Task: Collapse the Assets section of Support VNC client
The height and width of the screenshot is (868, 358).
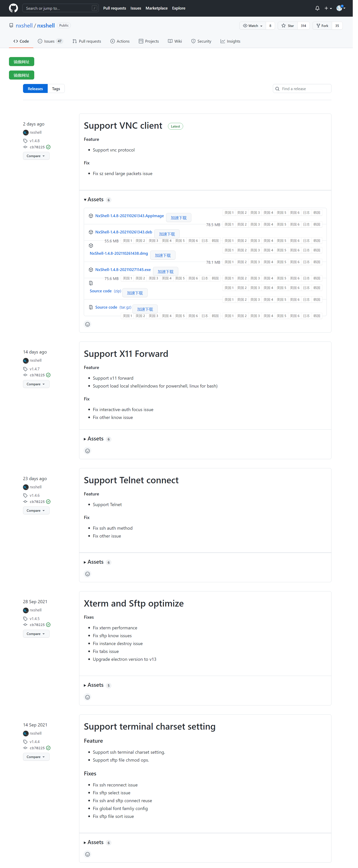Action: click(95, 199)
